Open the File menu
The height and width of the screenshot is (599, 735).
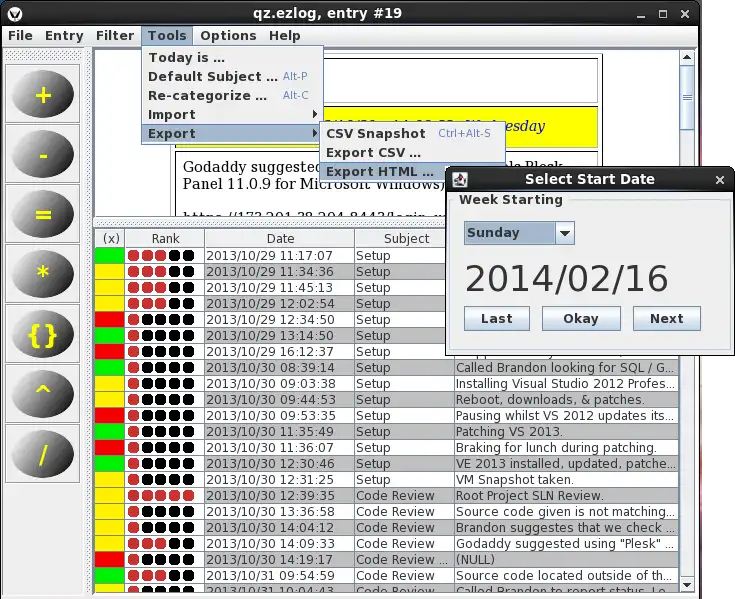[20, 36]
